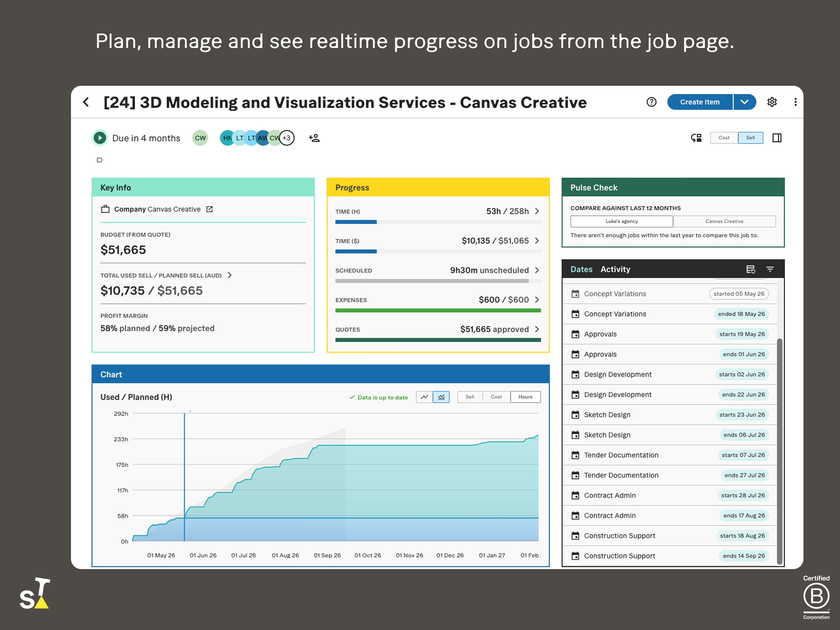Screen dimensions: 840x630
Task: Compare against Canvas Creative in Pulse Check
Action: point(724,221)
